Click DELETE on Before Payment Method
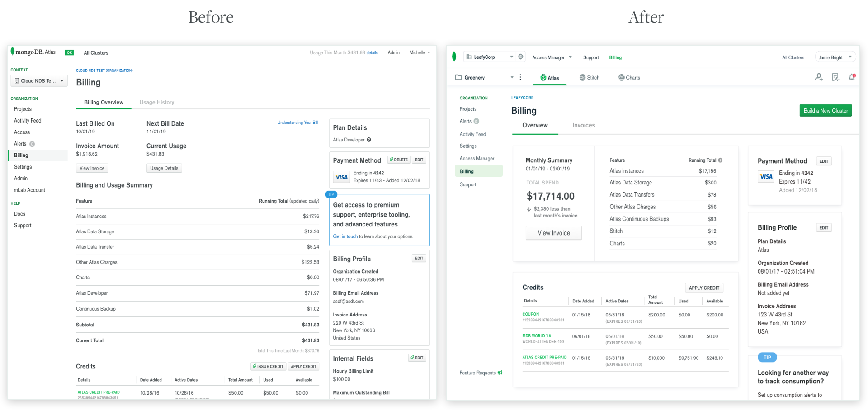 (398, 160)
